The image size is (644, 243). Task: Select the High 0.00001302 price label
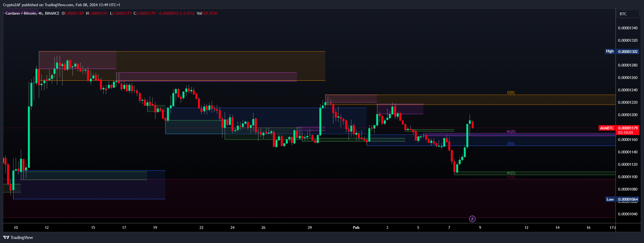click(622, 51)
